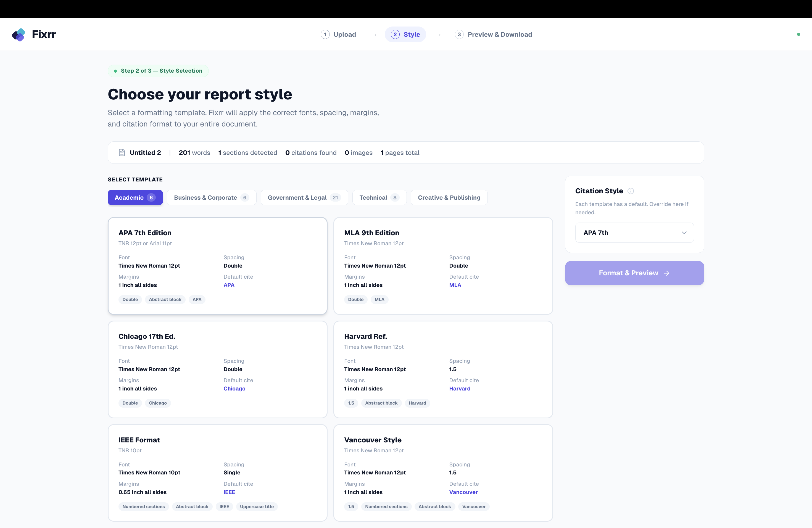Screen dimensions: 812x528
Task: Click the step 1 circle for Upload
Action: point(325,35)
